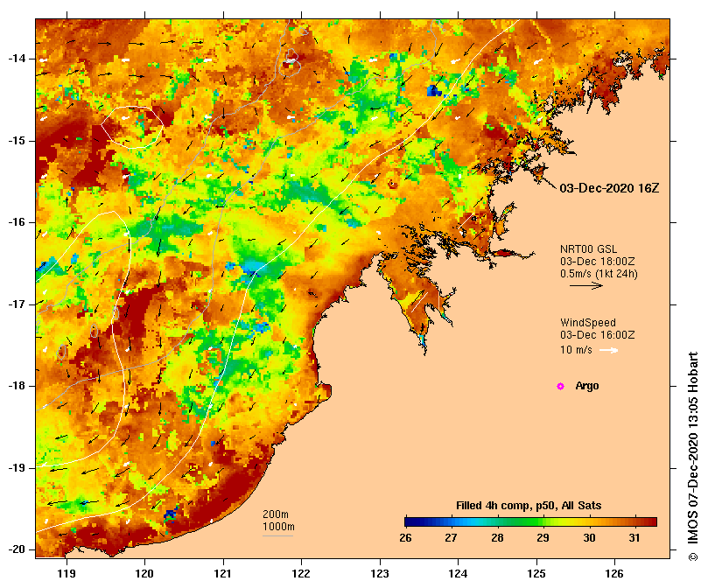Click the longitude label '123'
The image size is (708, 588).
tap(380, 574)
